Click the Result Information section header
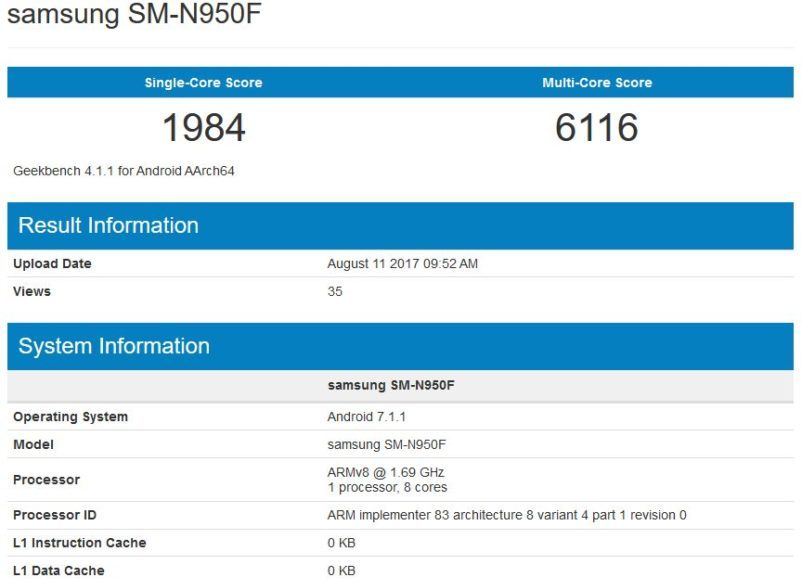The width and height of the screenshot is (802, 580). click(400, 226)
